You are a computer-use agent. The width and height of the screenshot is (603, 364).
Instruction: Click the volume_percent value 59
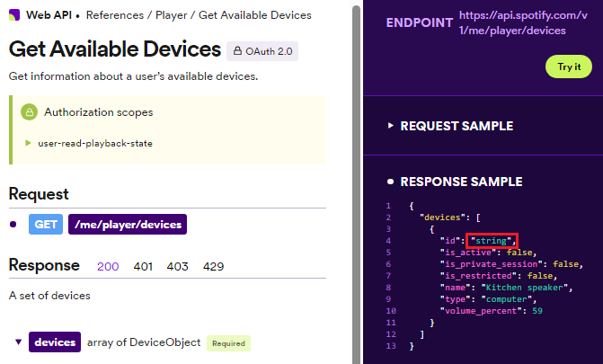537,310
